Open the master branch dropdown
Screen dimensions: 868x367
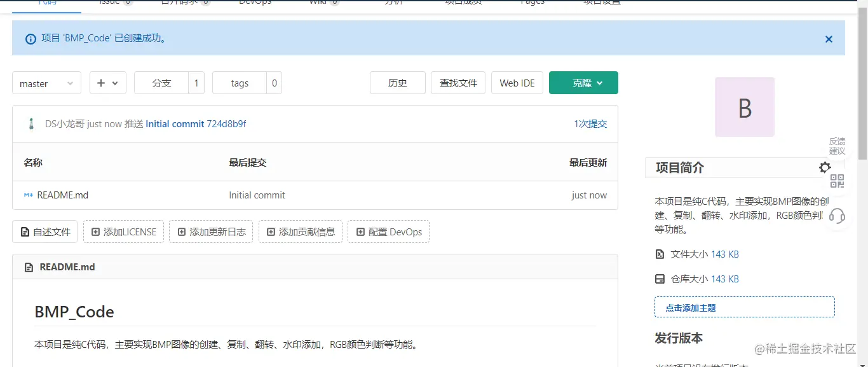pyautogui.click(x=46, y=83)
